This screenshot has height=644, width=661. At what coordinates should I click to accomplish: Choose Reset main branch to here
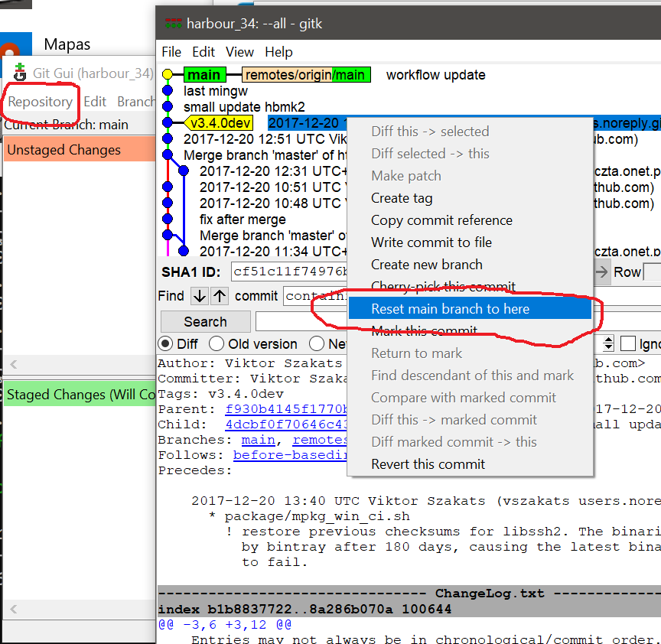(450, 309)
